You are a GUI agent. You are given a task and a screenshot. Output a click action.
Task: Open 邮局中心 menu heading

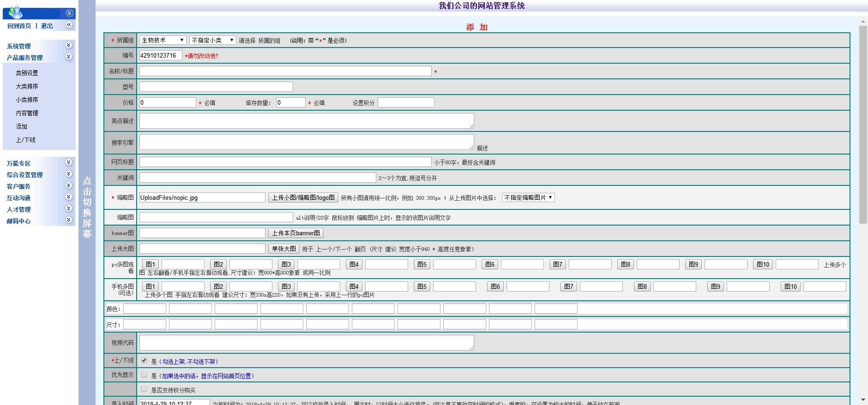pyautogui.click(x=18, y=221)
